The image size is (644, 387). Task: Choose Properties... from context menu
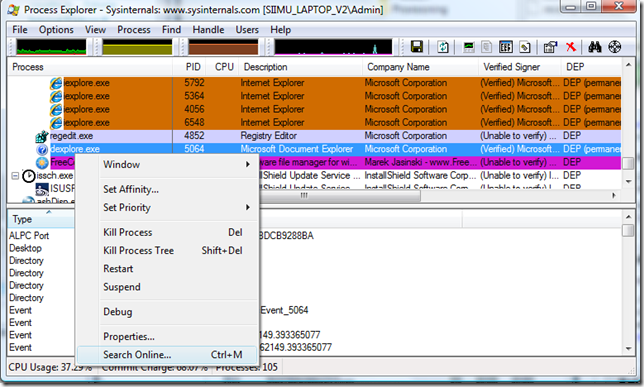pyautogui.click(x=168, y=336)
